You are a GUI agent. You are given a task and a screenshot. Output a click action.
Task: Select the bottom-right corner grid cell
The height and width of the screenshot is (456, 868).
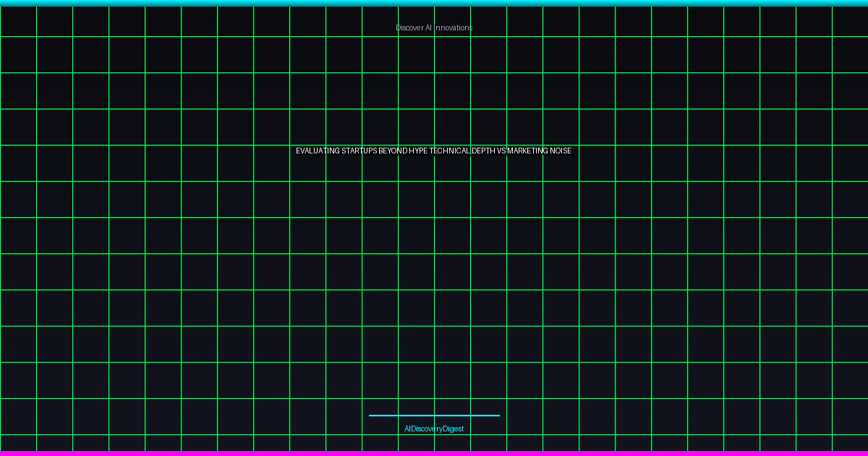tap(850, 442)
